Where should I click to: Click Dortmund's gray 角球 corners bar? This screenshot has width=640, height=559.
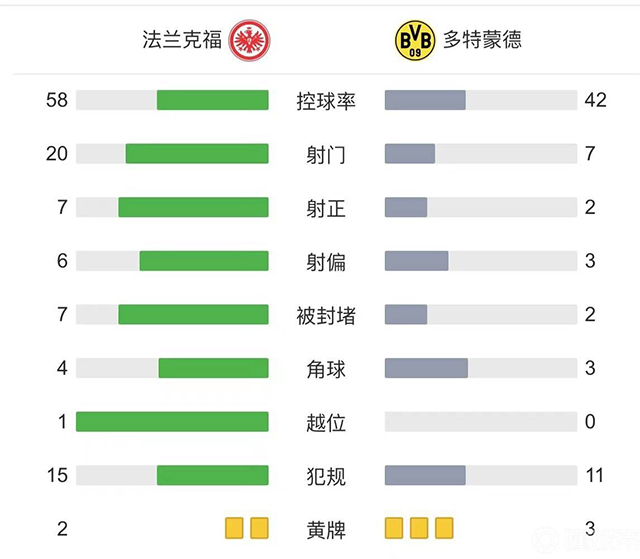(x=426, y=368)
